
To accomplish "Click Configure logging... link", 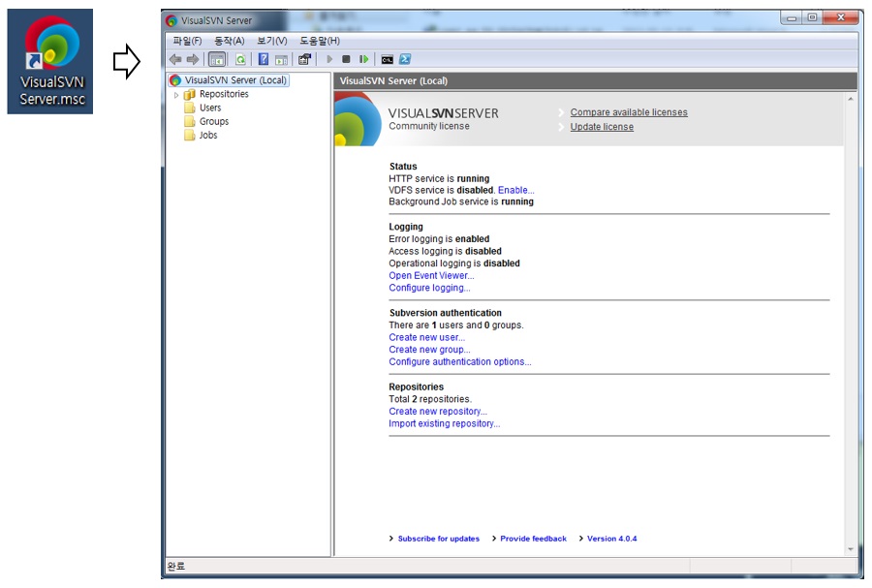I will tap(429, 288).
